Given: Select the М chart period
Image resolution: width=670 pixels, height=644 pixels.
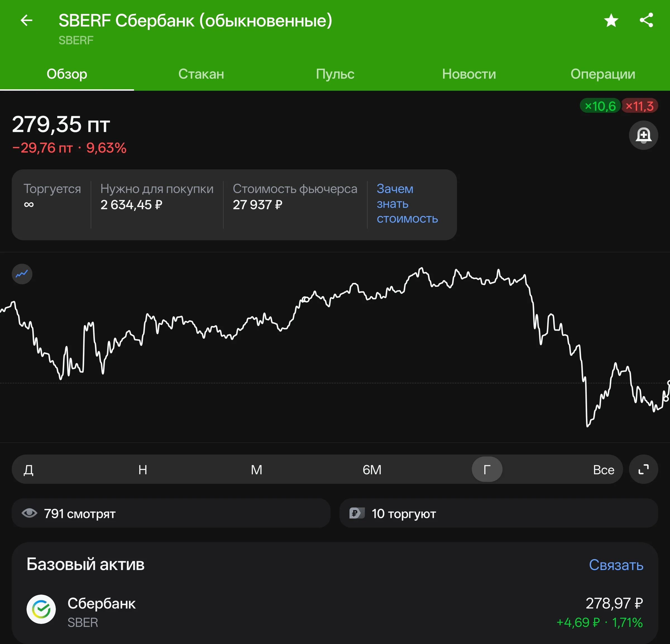Looking at the screenshot, I should (x=257, y=470).
